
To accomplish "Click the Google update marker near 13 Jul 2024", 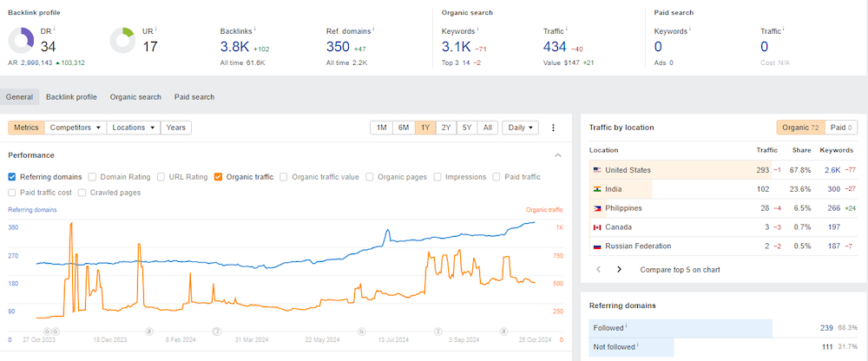I will point(361,331).
